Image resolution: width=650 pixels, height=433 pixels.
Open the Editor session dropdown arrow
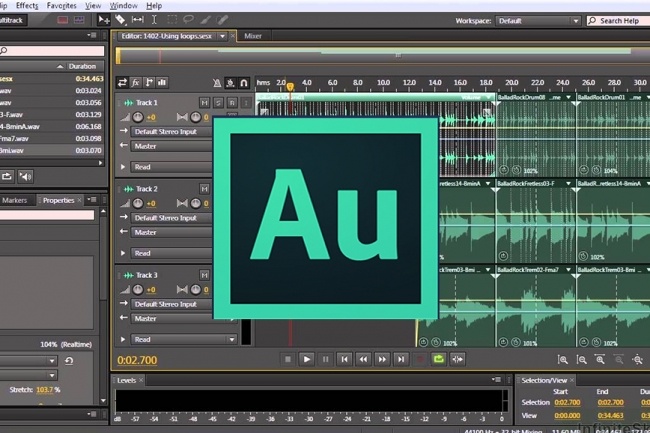click(223, 36)
